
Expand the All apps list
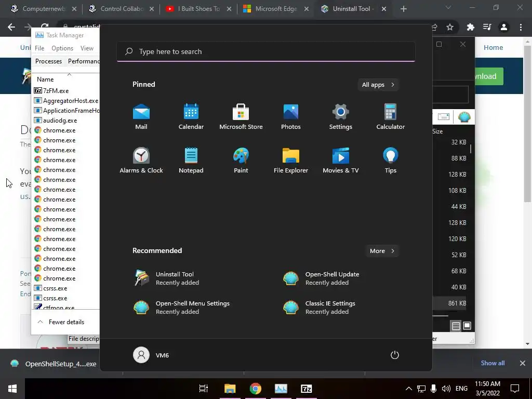[x=378, y=85]
